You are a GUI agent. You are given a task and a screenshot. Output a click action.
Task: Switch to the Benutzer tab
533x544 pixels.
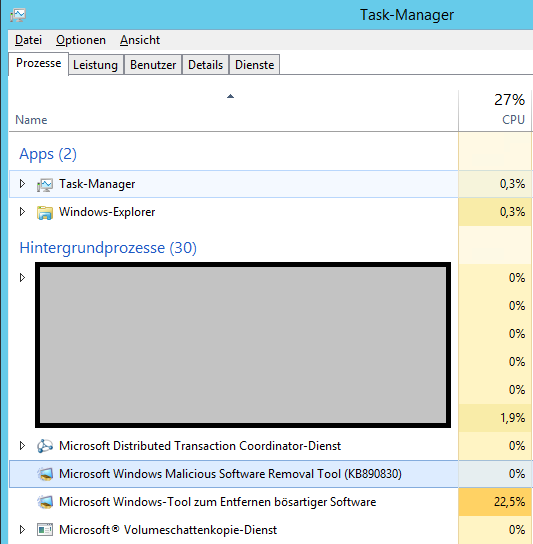[x=153, y=65]
